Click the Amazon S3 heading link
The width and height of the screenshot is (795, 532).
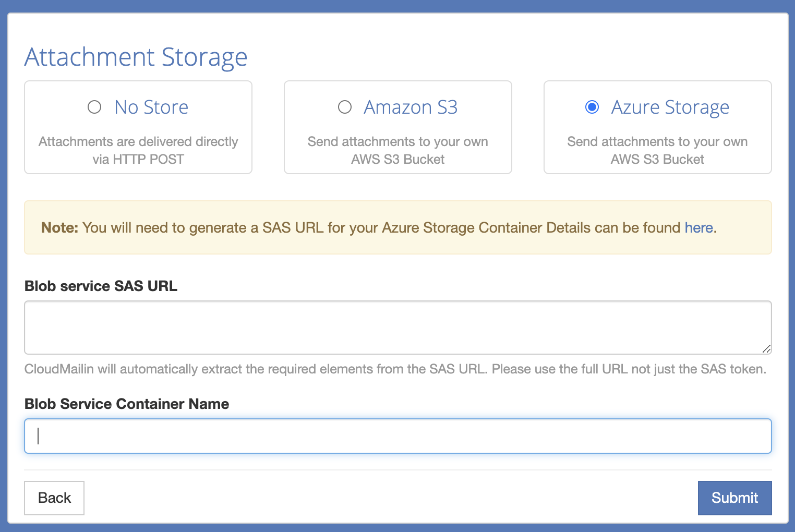pos(411,107)
